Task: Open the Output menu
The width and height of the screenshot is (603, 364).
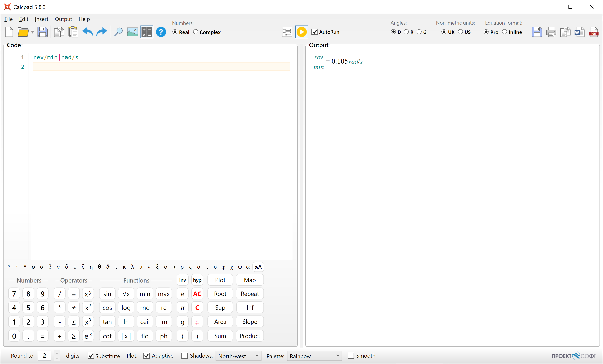Action: pos(63,19)
